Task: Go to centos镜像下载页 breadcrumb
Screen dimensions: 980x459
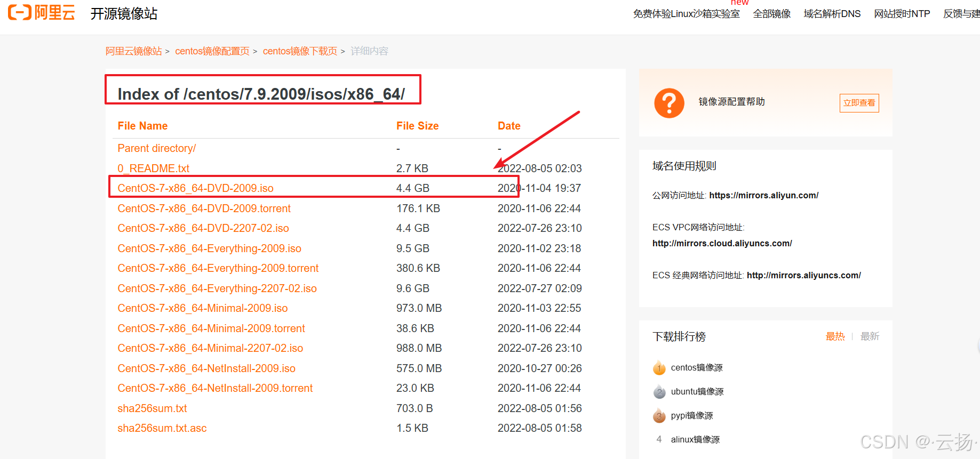Action: pyautogui.click(x=300, y=51)
